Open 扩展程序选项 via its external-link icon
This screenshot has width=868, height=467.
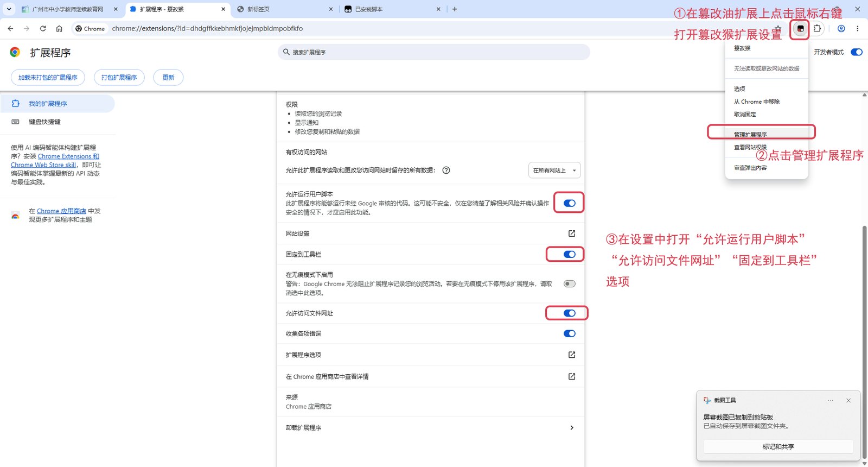572,355
